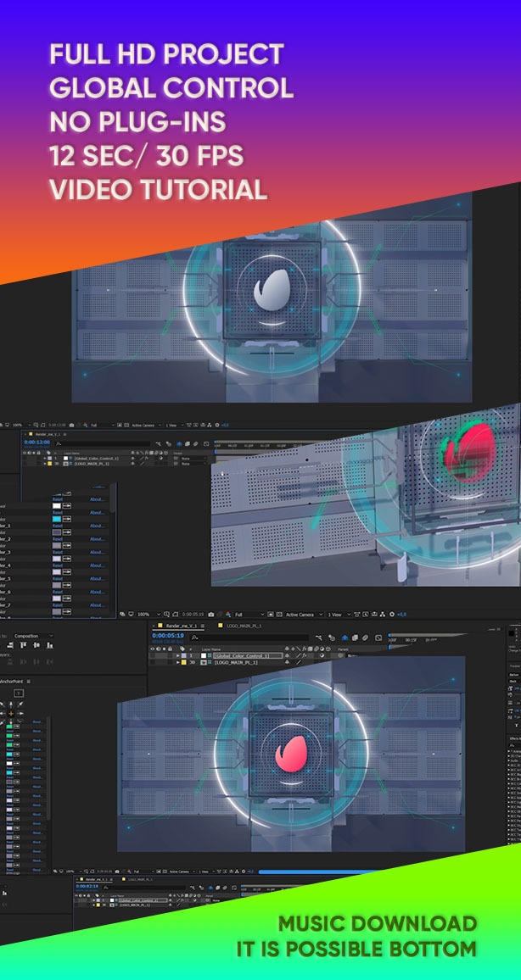Show channel icon in viewer bar showing 0:00:05:19
The image size is (521, 980).
tap(227, 614)
